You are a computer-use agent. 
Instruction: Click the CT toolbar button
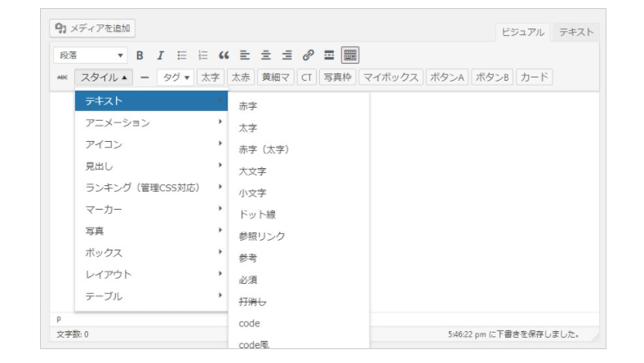(306, 77)
